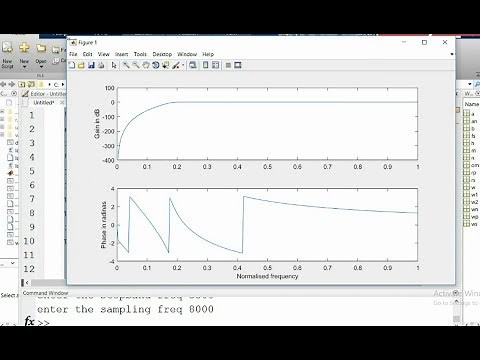This screenshot has width=480, height=360.
Task: Click Show Plot Tools and Dock icon
Action: click(x=238, y=65)
